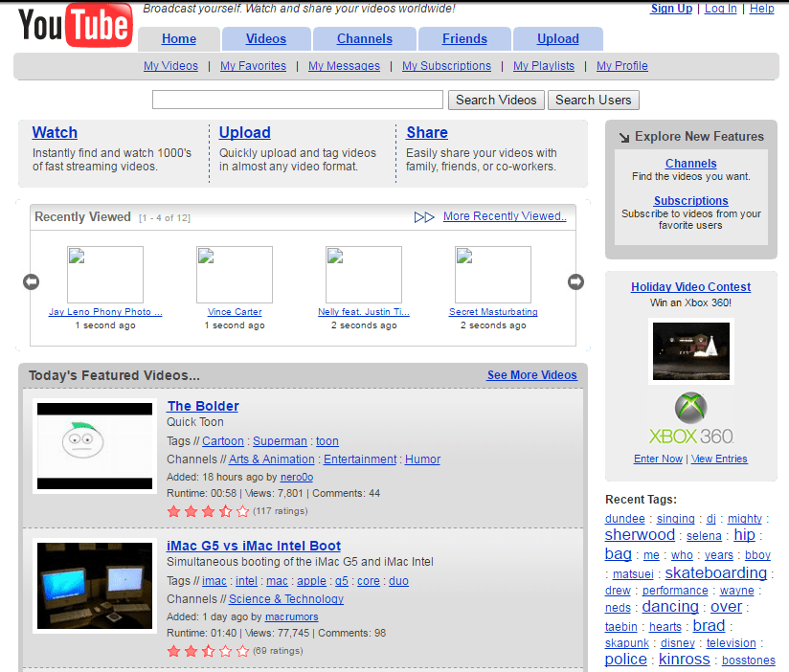Click View Entries link

pyautogui.click(x=719, y=459)
